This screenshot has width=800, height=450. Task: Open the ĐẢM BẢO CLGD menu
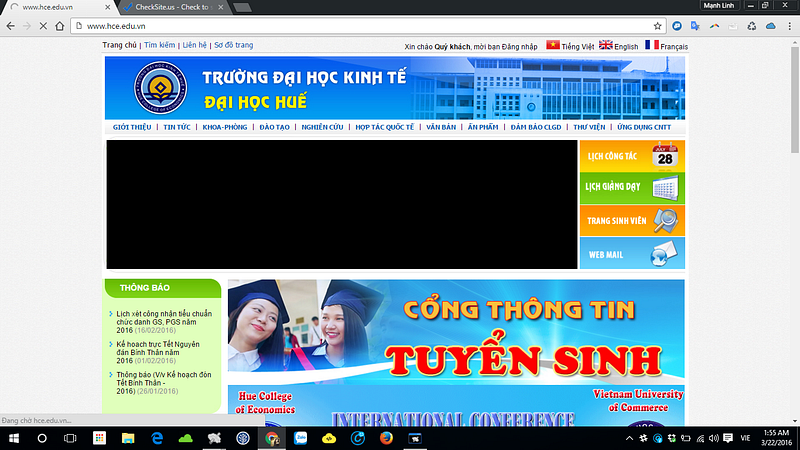click(x=536, y=127)
